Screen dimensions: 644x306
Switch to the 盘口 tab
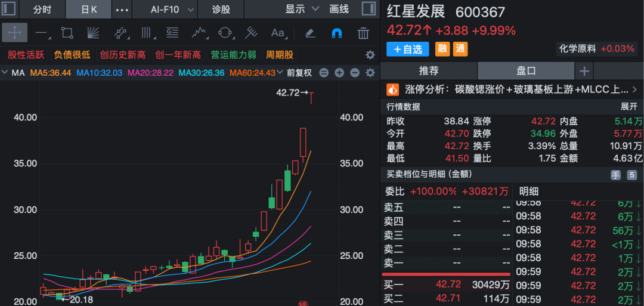(x=526, y=70)
